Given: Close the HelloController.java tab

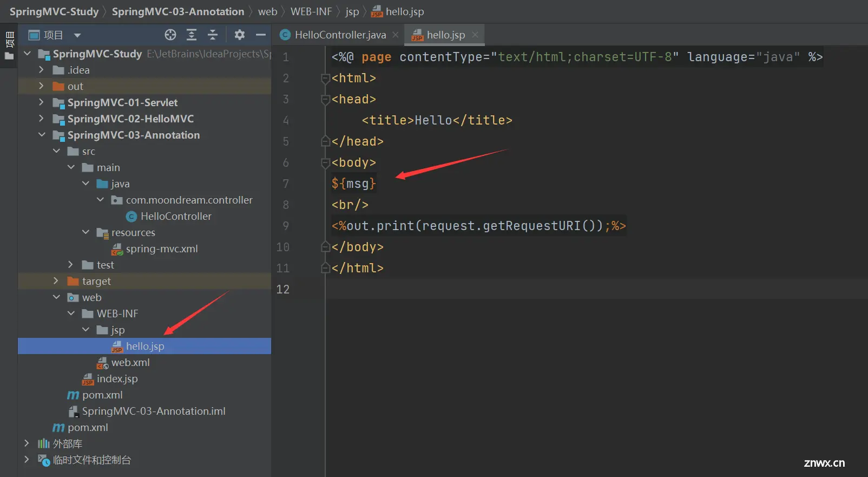Looking at the screenshot, I should (396, 35).
